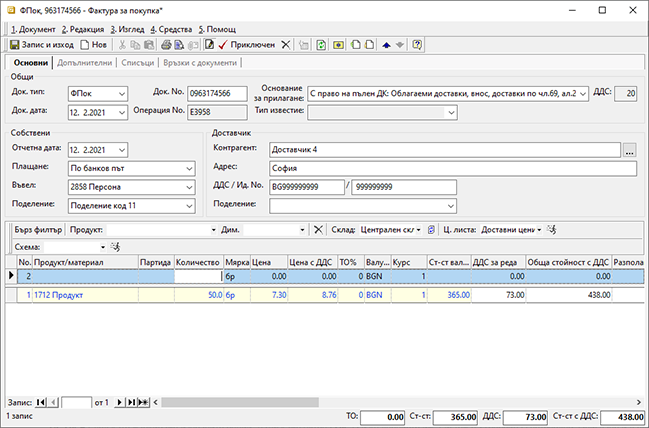
Task: Expand the Плащане dropdown
Action: tap(189, 168)
